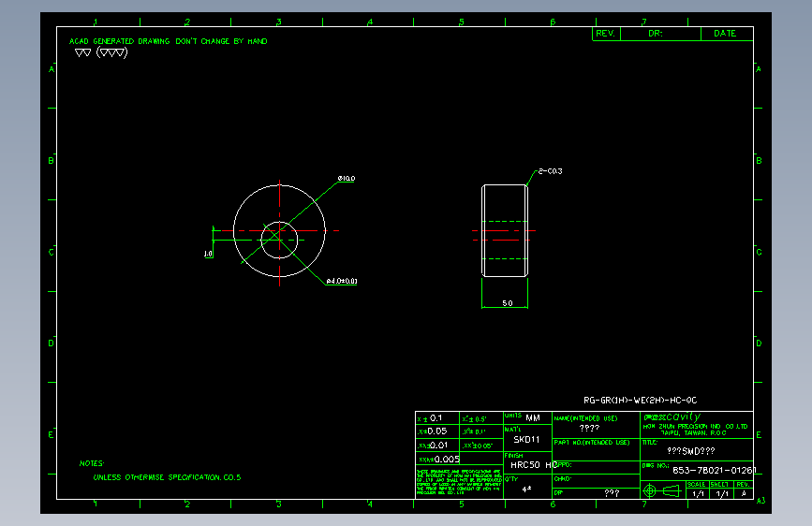Click the 'ACAD GENERATED DRAWING' note text

coord(169,41)
